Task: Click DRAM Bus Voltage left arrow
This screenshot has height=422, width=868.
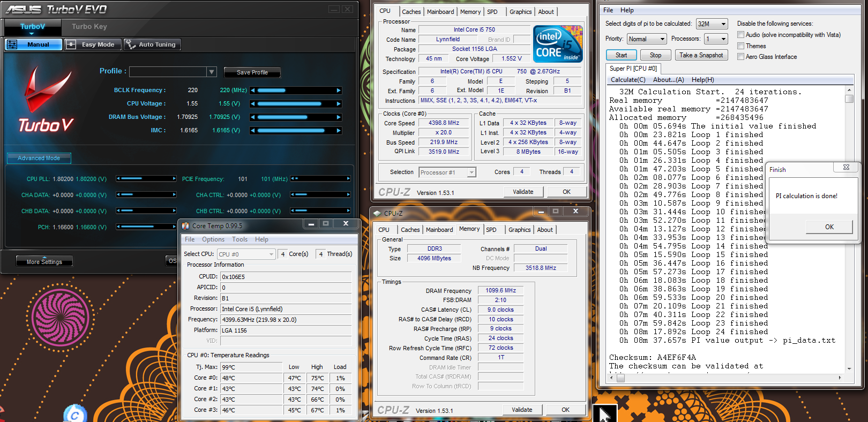Action: [253, 117]
